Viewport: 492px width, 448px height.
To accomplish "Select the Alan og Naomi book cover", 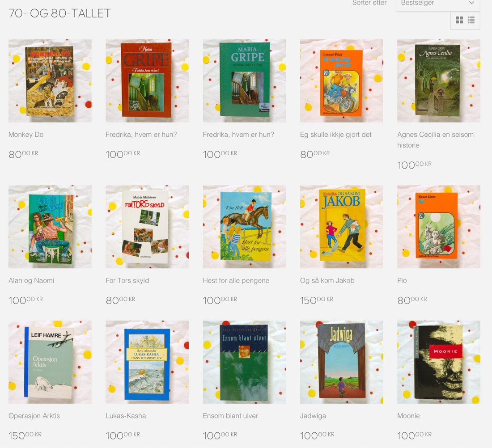I will point(50,227).
